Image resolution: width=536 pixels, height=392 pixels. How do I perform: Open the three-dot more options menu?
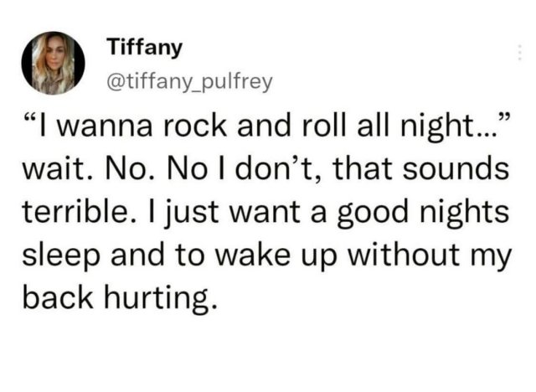[x=519, y=53]
